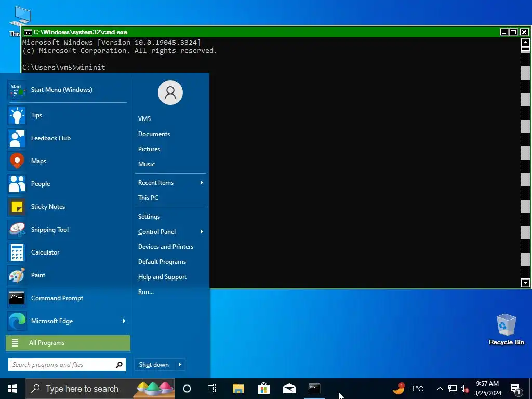
Task: Open File Explorer from the taskbar
Action: [238, 389]
